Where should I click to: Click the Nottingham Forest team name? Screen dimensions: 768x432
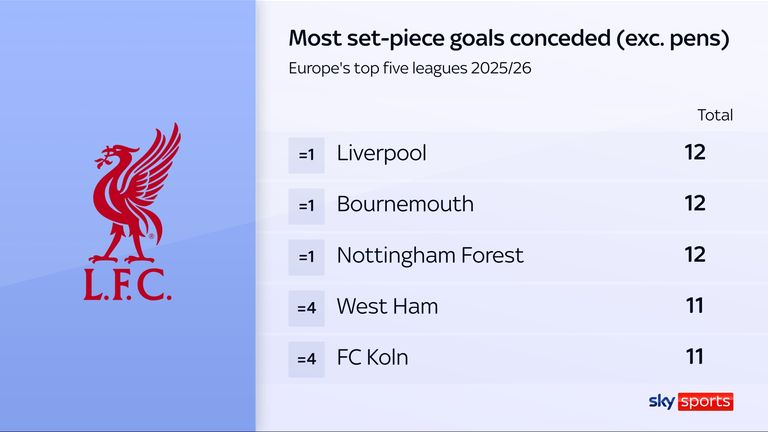(x=430, y=256)
